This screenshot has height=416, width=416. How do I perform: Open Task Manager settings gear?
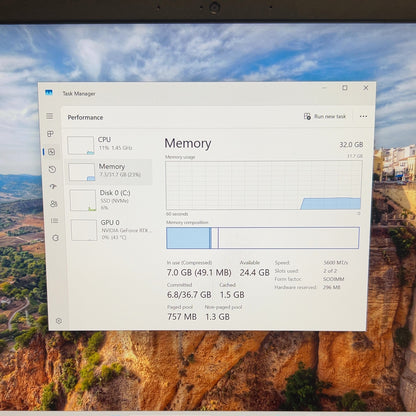[x=59, y=321]
